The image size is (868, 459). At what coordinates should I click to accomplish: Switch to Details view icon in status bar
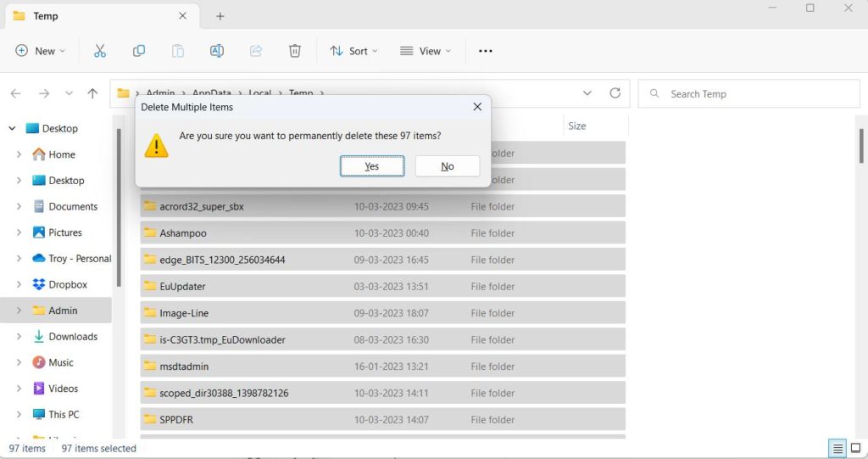coord(837,448)
